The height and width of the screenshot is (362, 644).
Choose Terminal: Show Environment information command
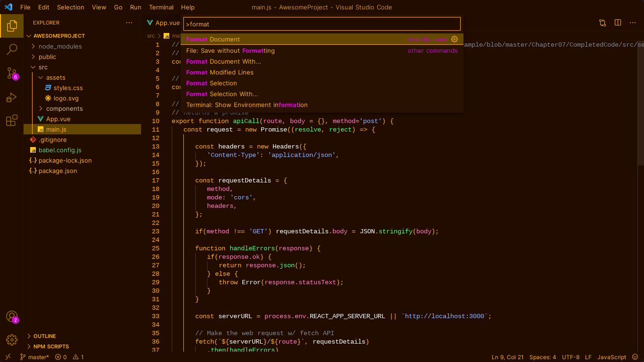pos(322,105)
